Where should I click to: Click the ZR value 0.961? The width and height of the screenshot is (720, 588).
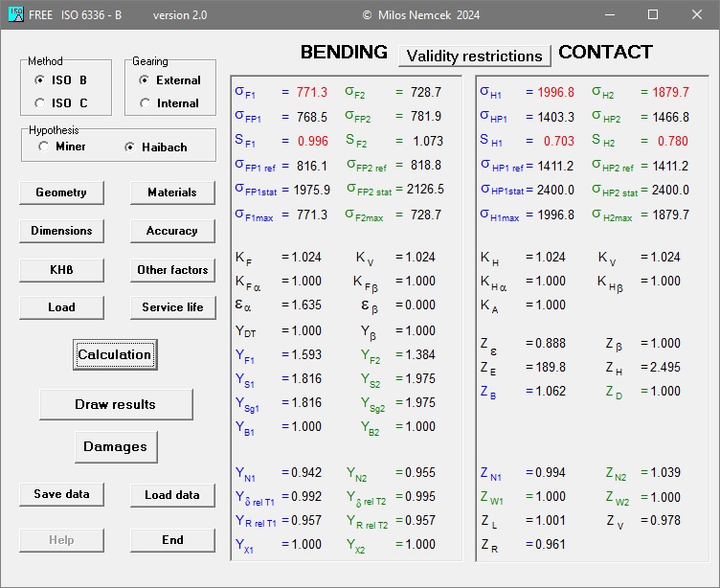(551, 544)
